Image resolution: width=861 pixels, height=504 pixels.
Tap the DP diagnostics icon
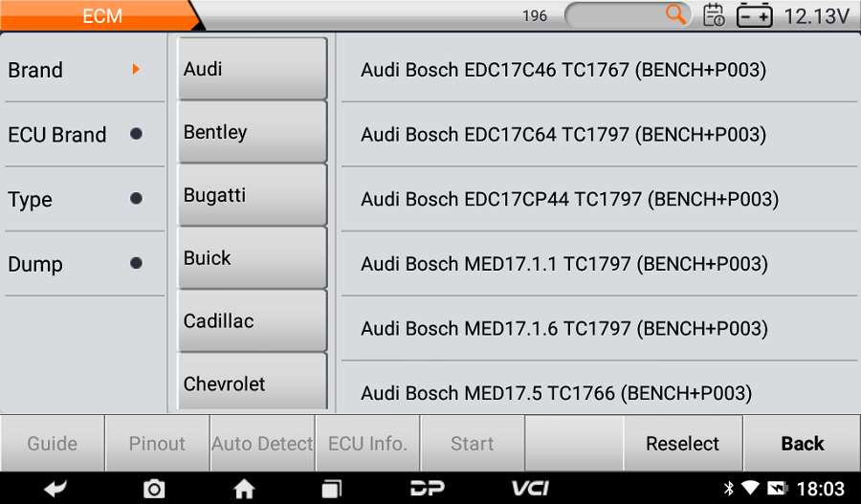pyautogui.click(x=428, y=489)
